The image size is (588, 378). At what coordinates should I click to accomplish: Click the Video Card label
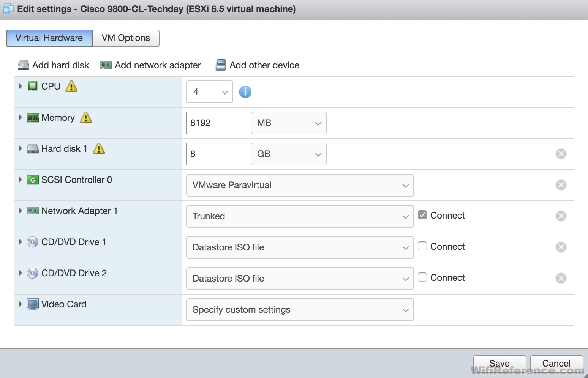[x=64, y=304]
